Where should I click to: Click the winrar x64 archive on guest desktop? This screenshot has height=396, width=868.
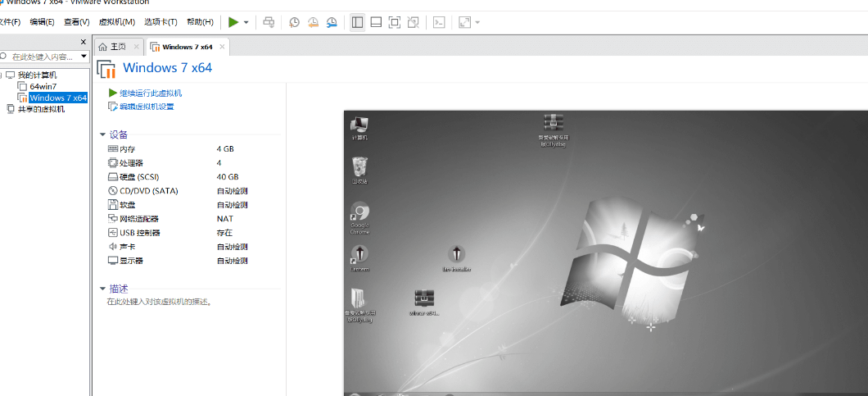point(424,303)
